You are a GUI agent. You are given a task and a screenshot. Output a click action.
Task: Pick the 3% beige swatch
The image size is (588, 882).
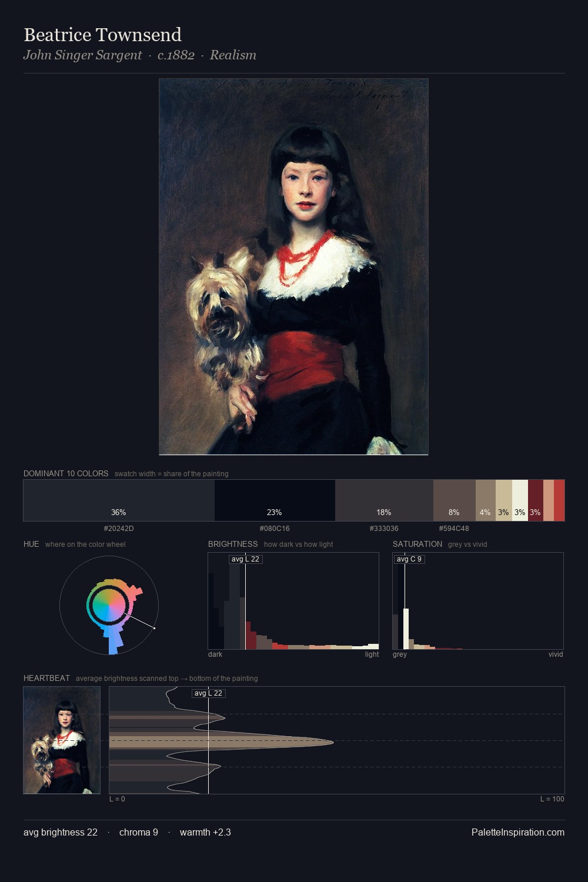504,500
